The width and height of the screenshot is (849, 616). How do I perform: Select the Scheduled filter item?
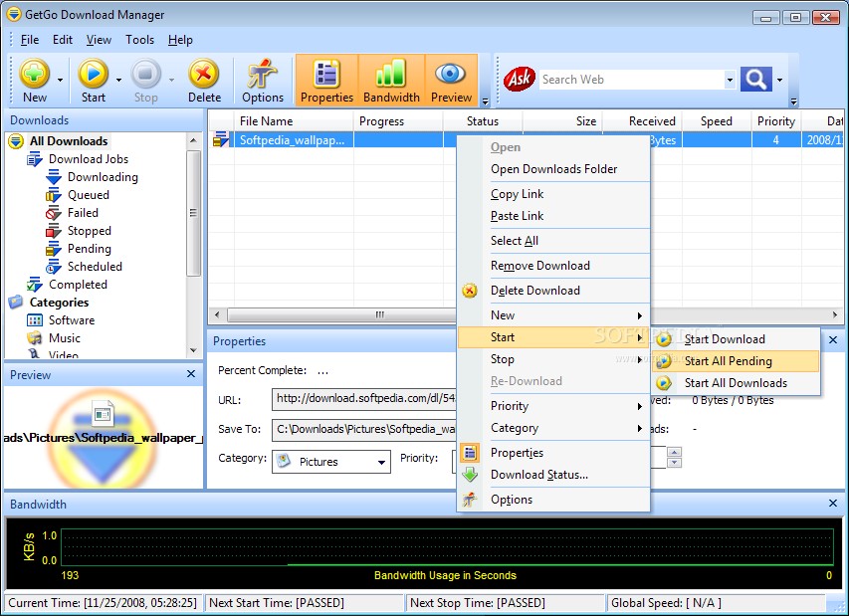coord(95,267)
